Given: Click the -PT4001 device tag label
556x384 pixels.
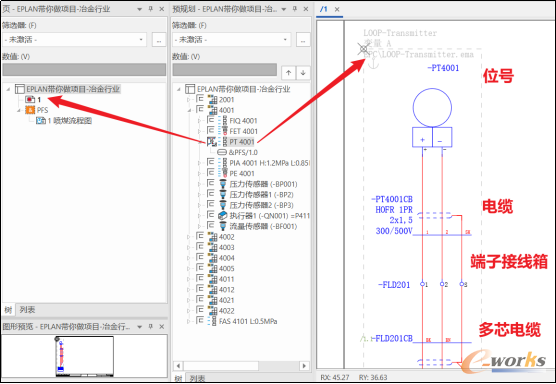Looking at the screenshot, I should [x=443, y=68].
